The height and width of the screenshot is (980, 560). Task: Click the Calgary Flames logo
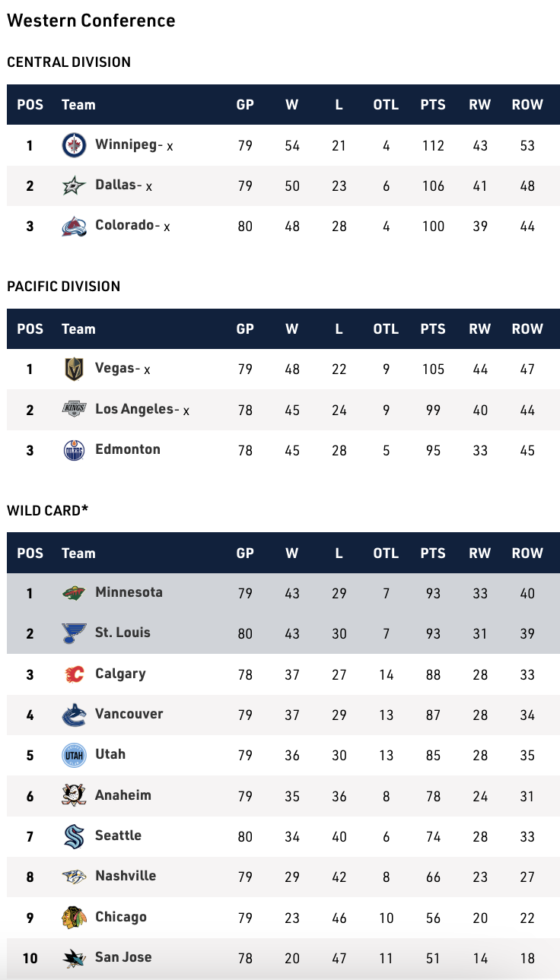click(74, 674)
